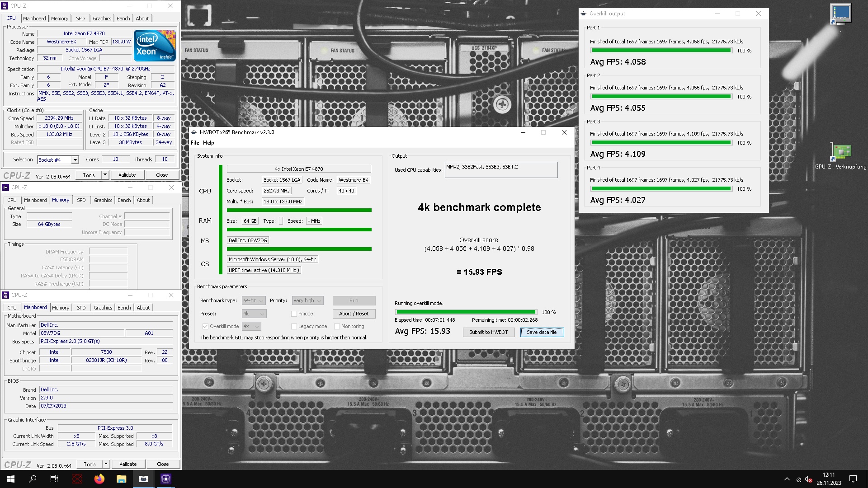Open GPU-Z Verknüpfung desktop shortcut
Screen dimensions: 868x488
pos(840,156)
